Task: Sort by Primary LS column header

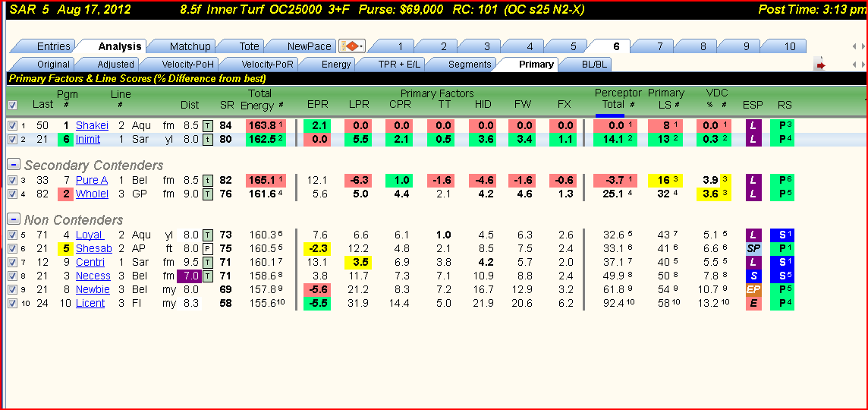Action: point(666,99)
